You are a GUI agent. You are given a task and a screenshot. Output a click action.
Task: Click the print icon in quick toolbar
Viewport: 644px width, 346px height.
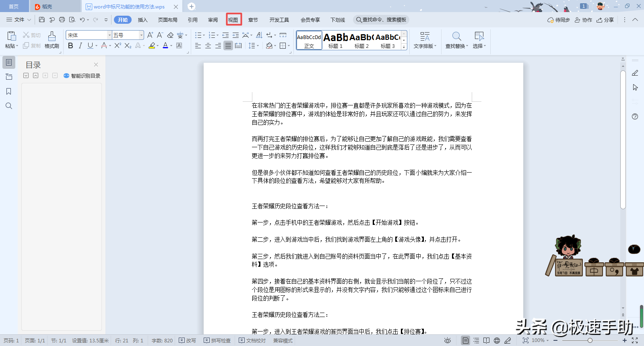[62, 20]
